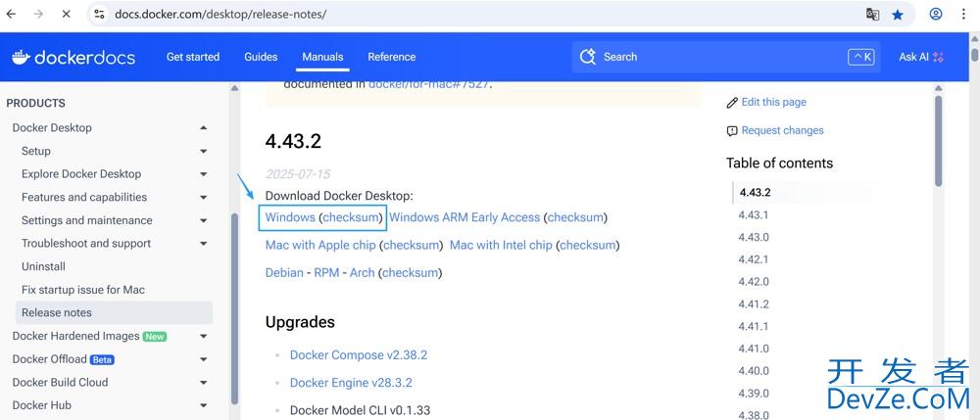
Task: Click the Request changes icon
Action: [x=732, y=131]
